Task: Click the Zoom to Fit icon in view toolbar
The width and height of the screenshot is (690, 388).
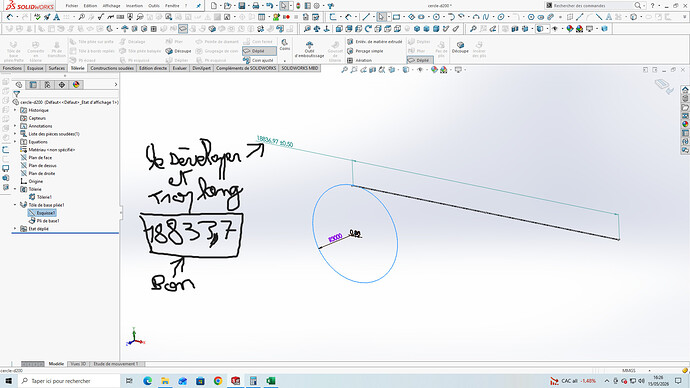Action: pos(345,70)
